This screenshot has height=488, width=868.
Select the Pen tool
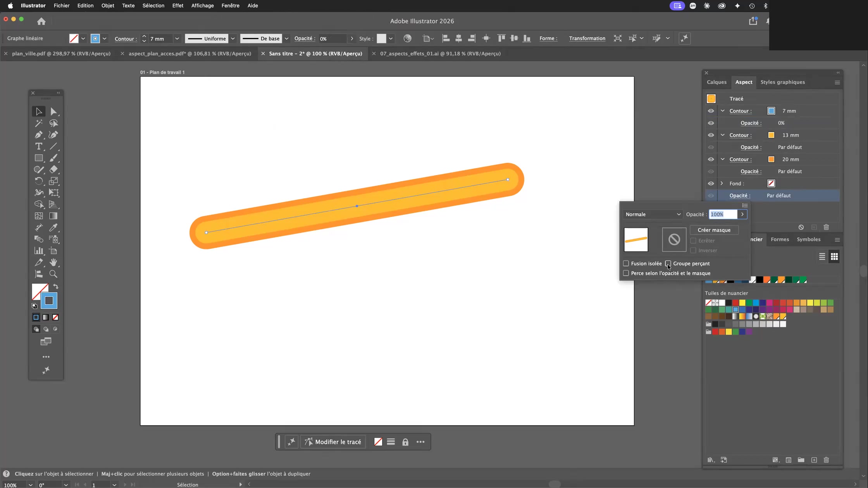[x=39, y=135]
